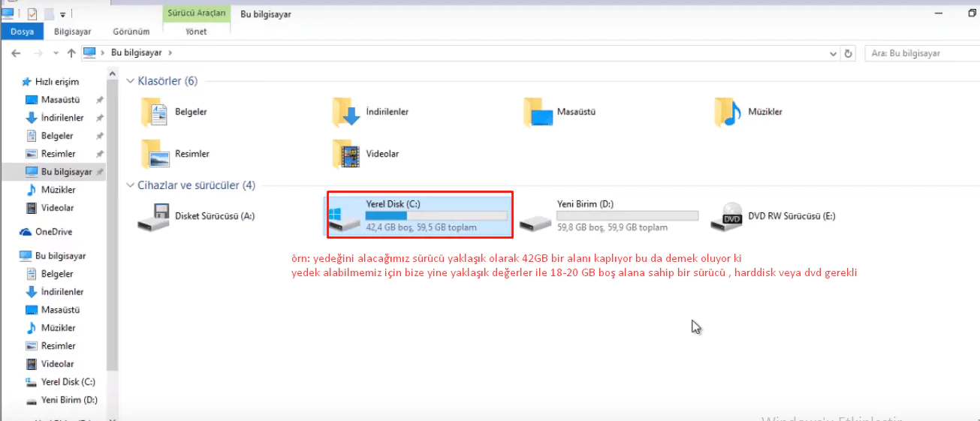Open İndirilenler under Bu bilgisayar tree
The width and height of the screenshot is (980, 421).
(x=55, y=292)
